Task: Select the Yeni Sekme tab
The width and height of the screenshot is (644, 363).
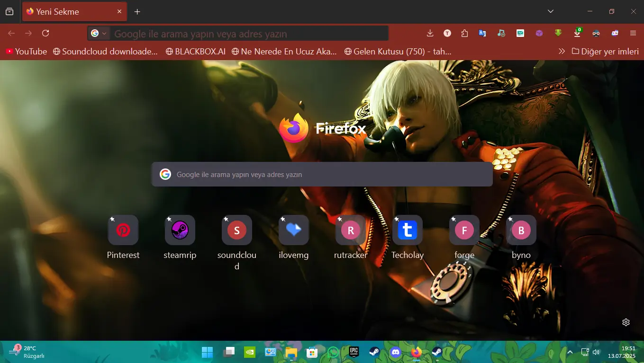Action: click(74, 12)
